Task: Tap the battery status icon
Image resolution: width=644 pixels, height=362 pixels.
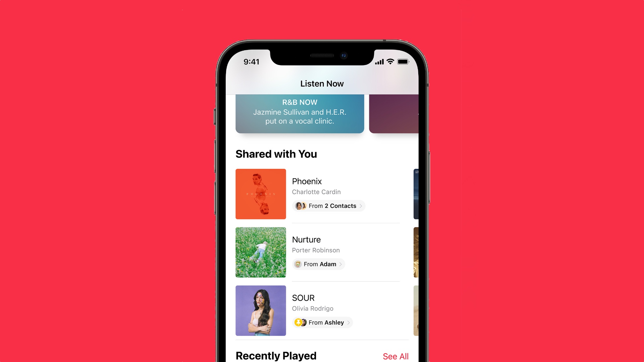Action: [x=404, y=61]
